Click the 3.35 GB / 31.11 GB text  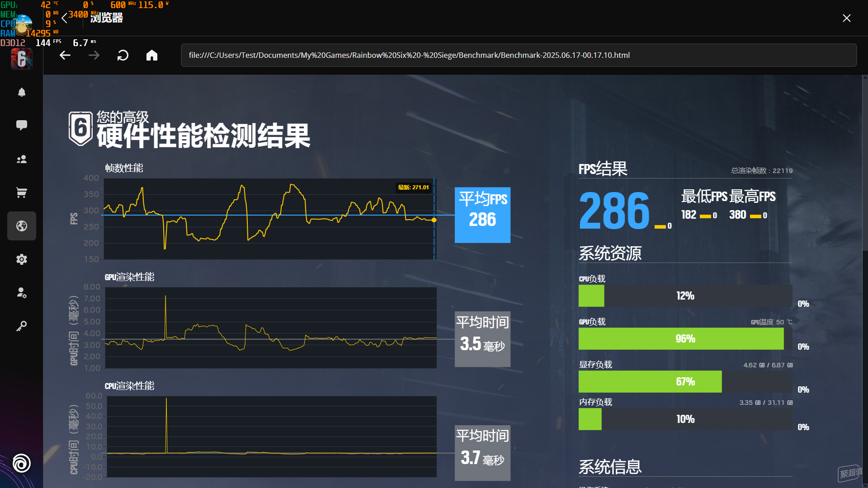tap(766, 403)
